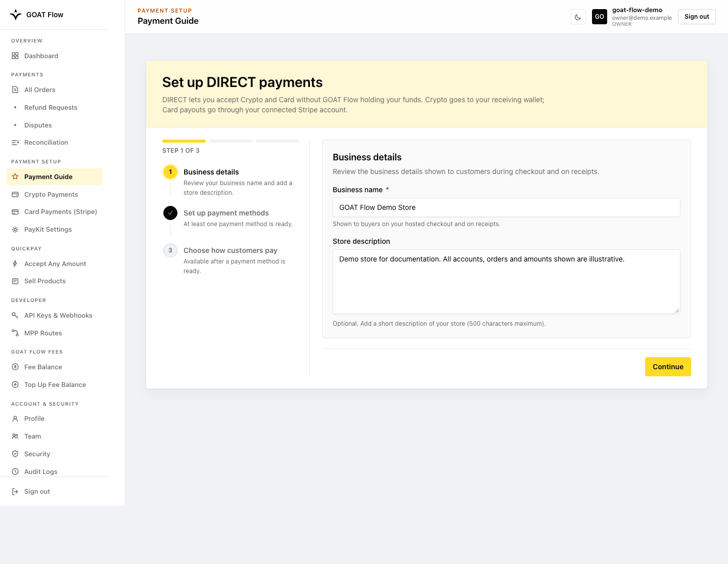Go to the Dashboard menu item
This screenshot has width=728, height=564.
click(54, 56)
